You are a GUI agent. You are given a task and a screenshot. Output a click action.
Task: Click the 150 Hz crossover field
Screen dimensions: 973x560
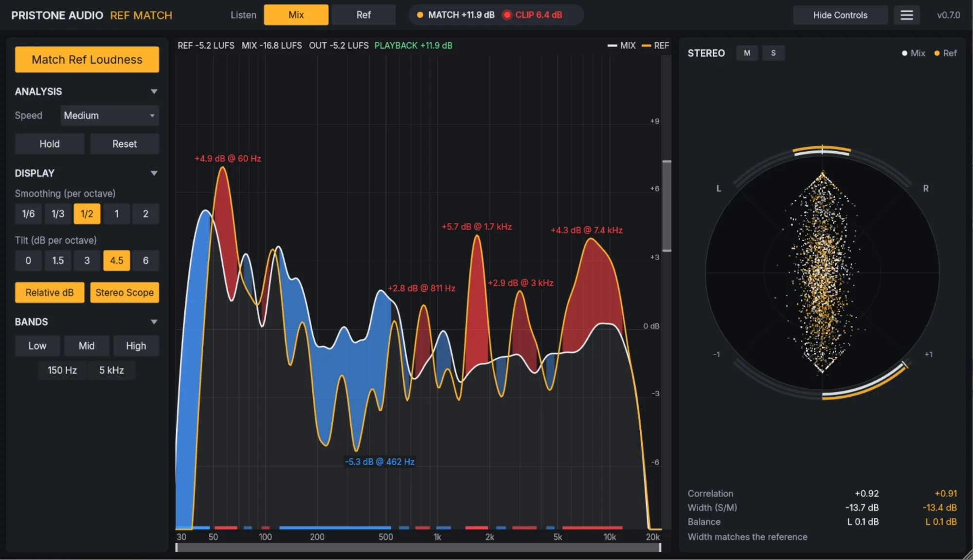[62, 370]
